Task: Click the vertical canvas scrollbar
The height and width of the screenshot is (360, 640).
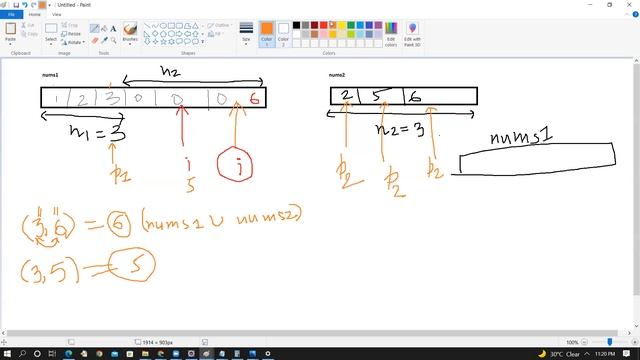Action: tap(636, 180)
